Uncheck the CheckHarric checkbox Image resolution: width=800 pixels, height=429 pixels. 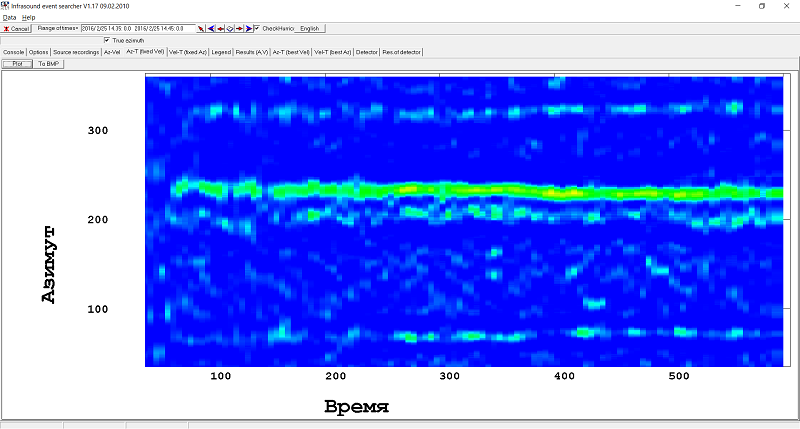(x=257, y=29)
